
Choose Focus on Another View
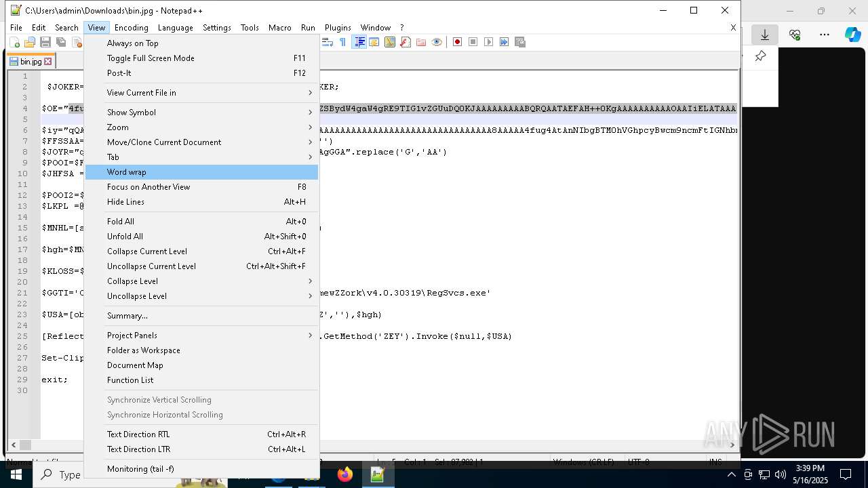[202, 187]
